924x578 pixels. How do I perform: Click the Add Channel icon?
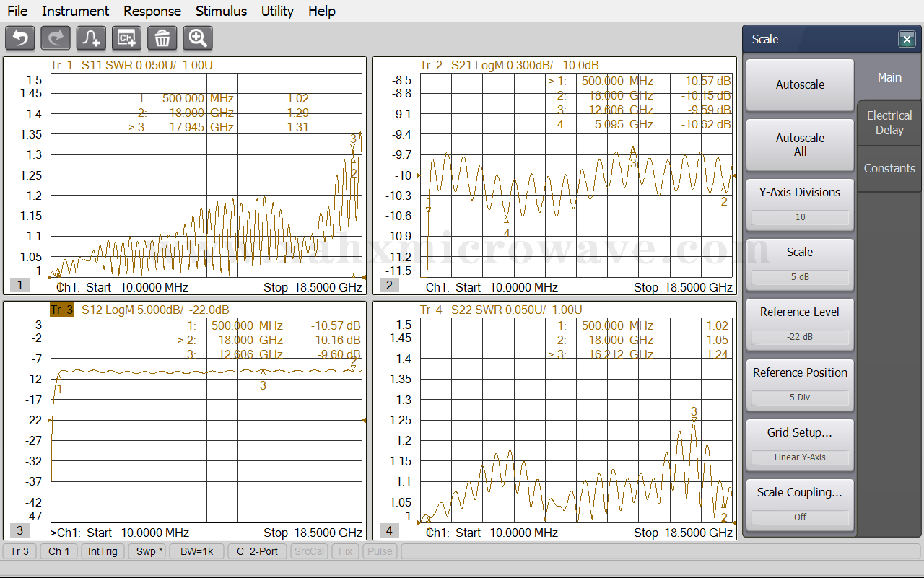(126, 38)
